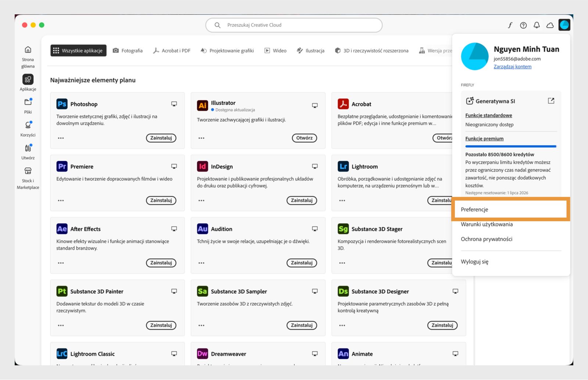Open Substance 3D Designer more options menu
The height and width of the screenshot is (380, 588).
pyautogui.click(x=342, y=326)
